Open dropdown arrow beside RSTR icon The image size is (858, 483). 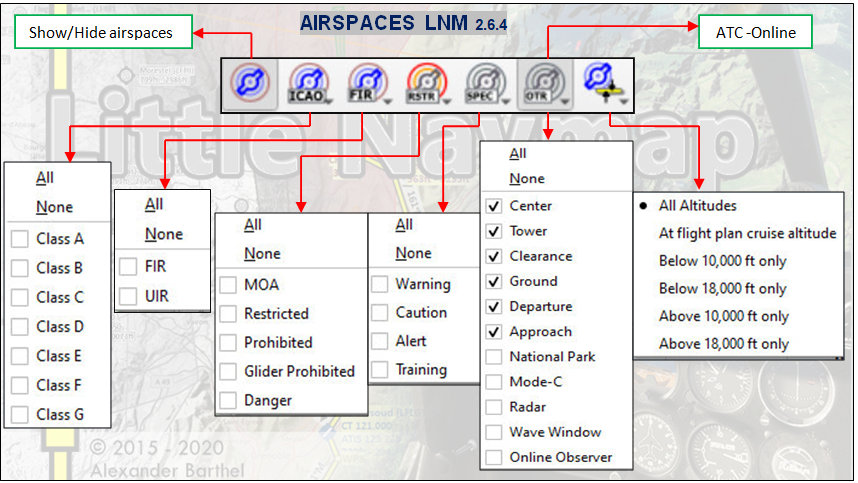[447, 101]
